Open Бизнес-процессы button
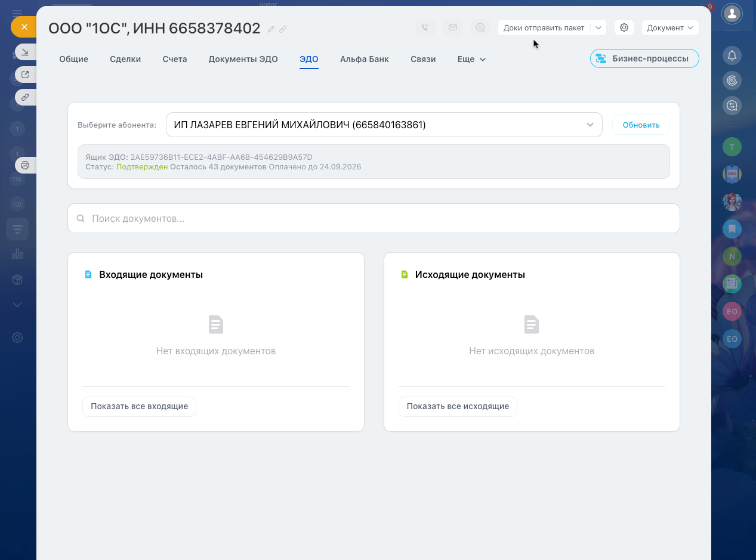 (x=644, y=58)
